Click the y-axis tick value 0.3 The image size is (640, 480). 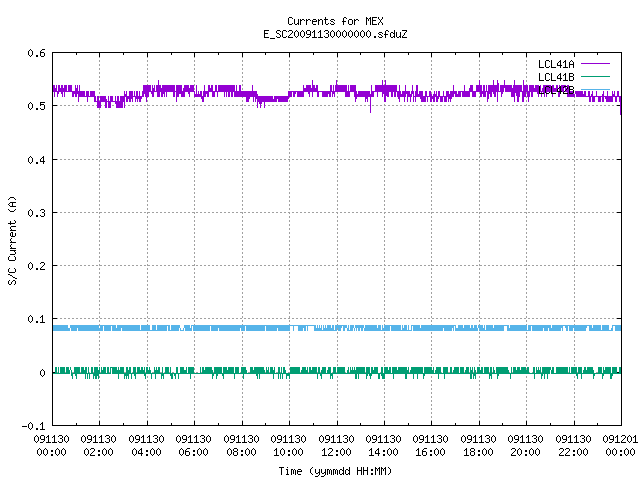(x=36, y=213)
